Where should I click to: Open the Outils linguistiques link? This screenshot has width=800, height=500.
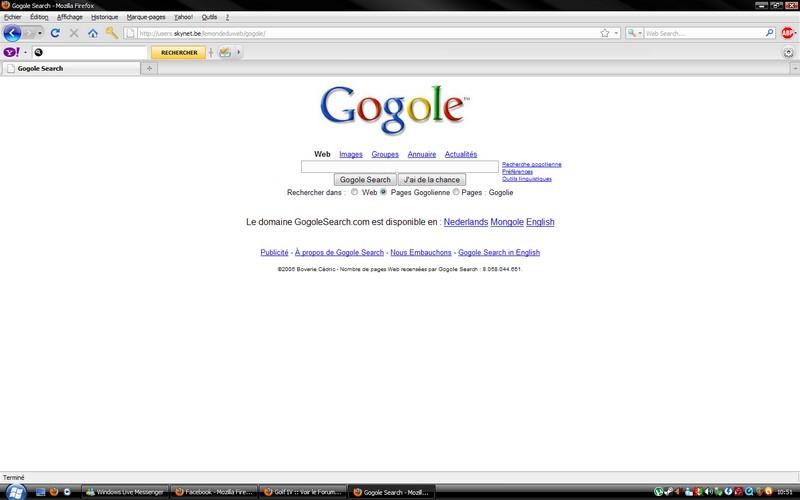527,179
